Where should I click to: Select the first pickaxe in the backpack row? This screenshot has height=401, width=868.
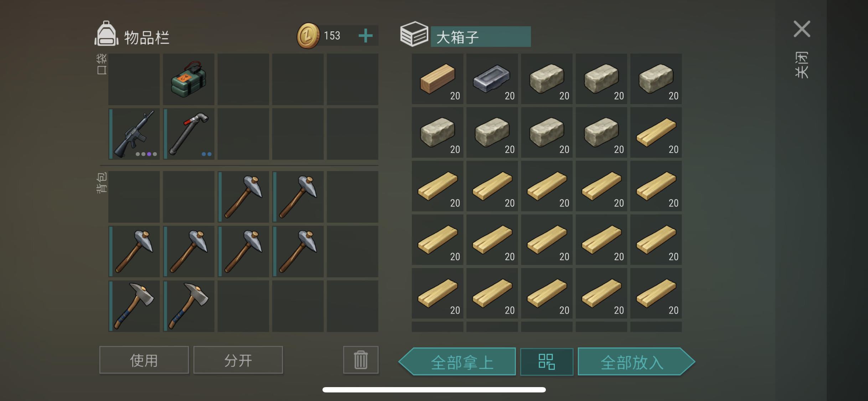[x=243, y=197]
